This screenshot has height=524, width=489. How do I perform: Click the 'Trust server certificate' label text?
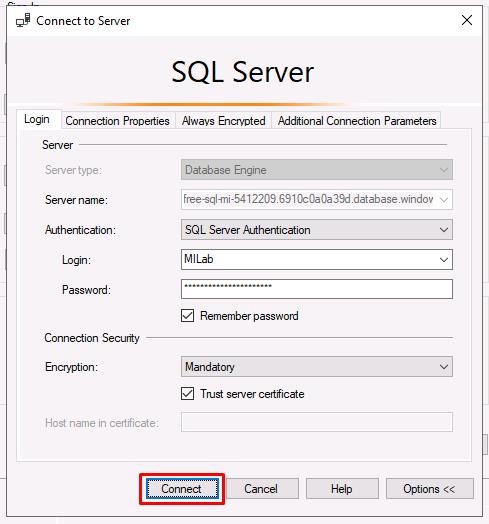[x=252, y=394]
